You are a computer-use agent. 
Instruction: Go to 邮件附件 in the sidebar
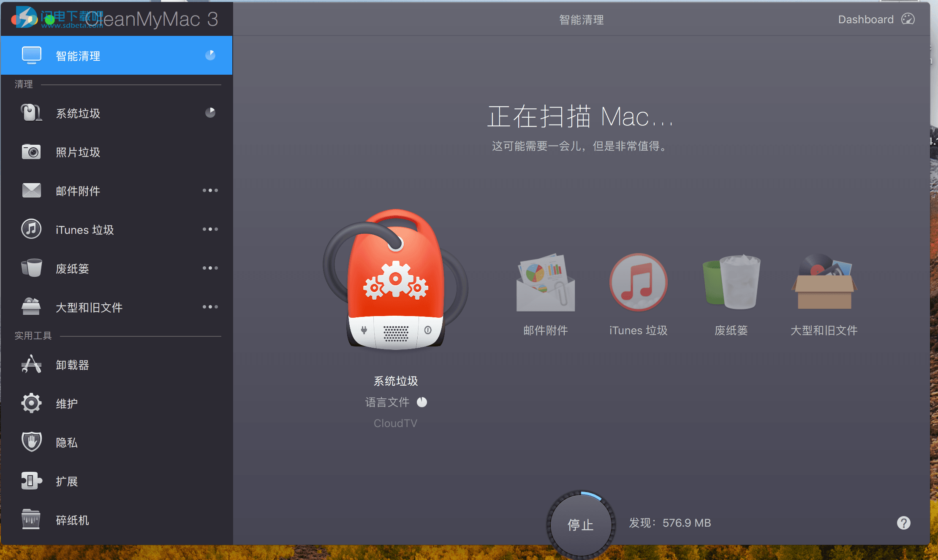coord(117,191)
